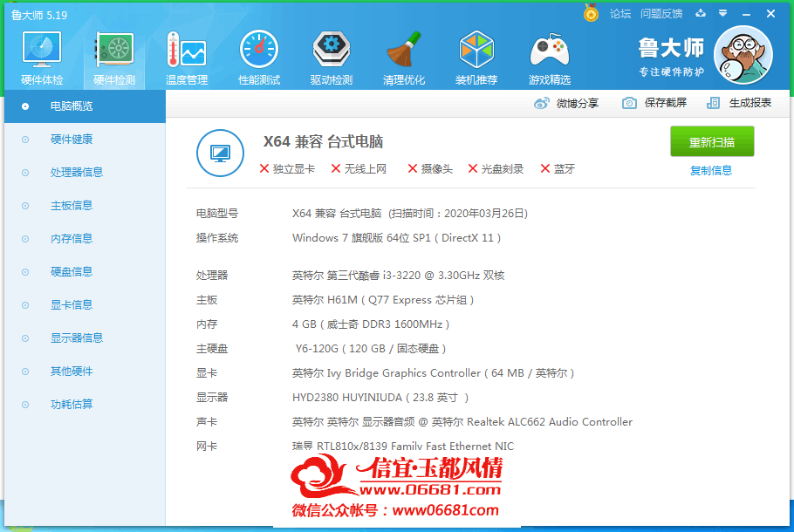Viewport: 794px width, 532px height.
Task: Open 功耗估算 sidebar item
Action: tap(86, 404)
